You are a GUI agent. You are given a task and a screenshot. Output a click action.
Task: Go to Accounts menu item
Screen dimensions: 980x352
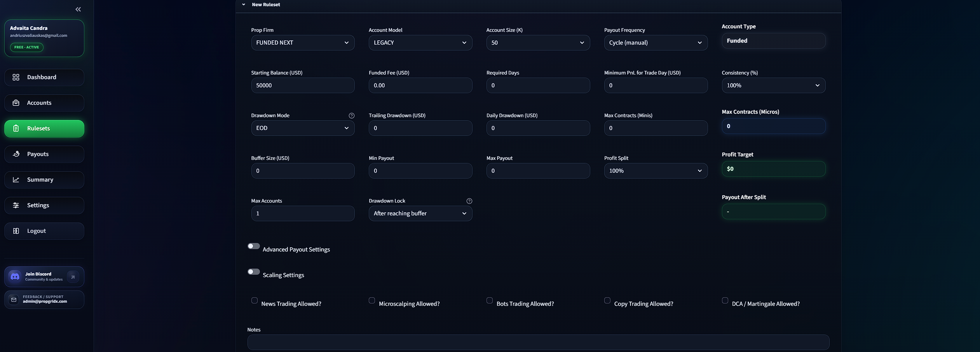click(44, 103)
